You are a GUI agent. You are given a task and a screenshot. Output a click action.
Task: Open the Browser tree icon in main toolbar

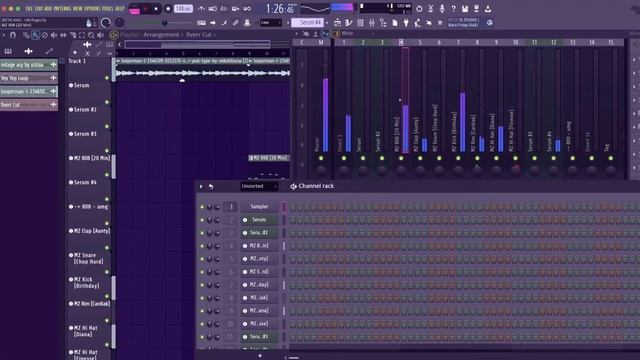point(383,23)
